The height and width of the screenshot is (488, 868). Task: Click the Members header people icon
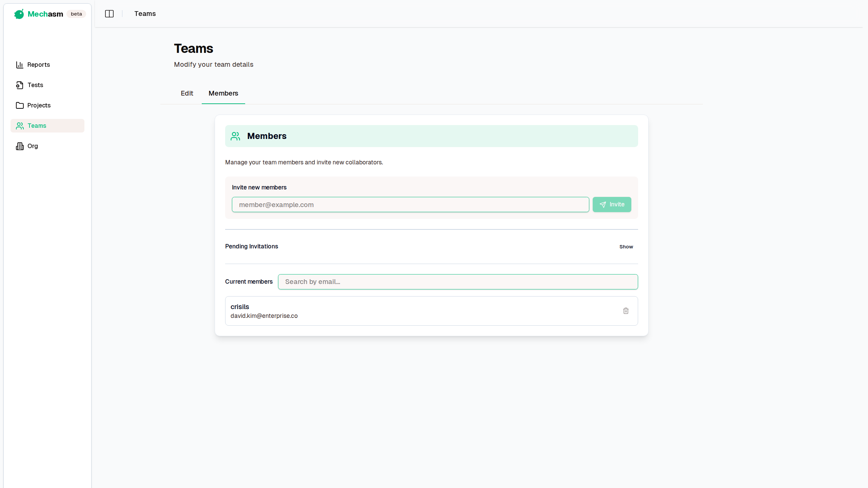click(235, 136)
